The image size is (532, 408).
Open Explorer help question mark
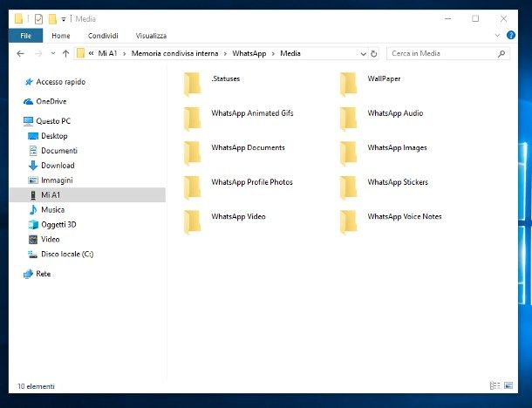pos(510,35)
